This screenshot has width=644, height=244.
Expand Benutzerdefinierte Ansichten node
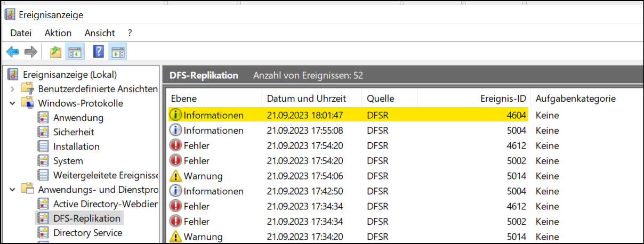pyautogui.click(x=12, y=89)
